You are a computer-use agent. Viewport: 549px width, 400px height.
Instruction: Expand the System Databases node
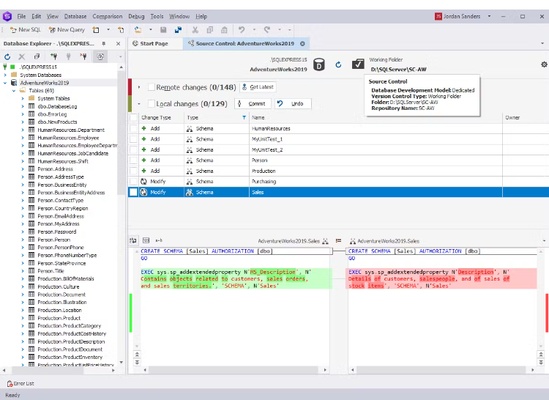coord(5,75)
